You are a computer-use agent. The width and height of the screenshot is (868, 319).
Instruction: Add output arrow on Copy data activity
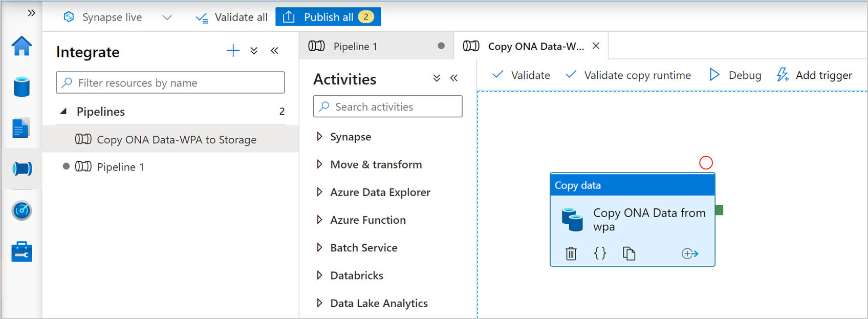[690, 253]
